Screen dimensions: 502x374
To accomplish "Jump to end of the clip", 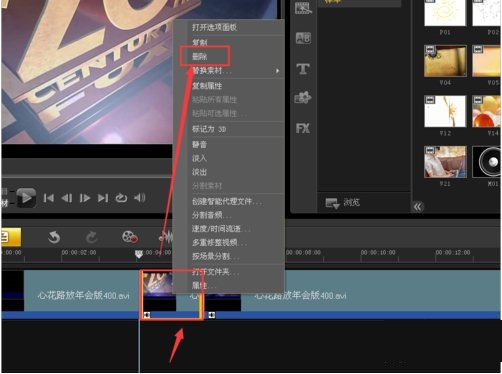I will [103, 198].
